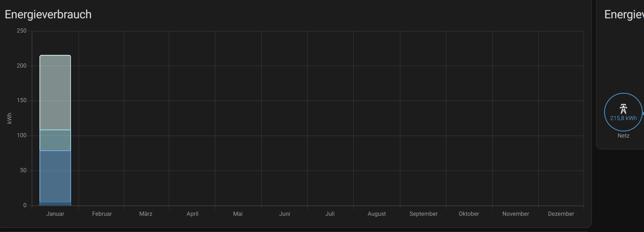Image resolution: width=644 pixels, height=232 pixels.
Task: Click the 50 y-axis value
Action: 23,170
